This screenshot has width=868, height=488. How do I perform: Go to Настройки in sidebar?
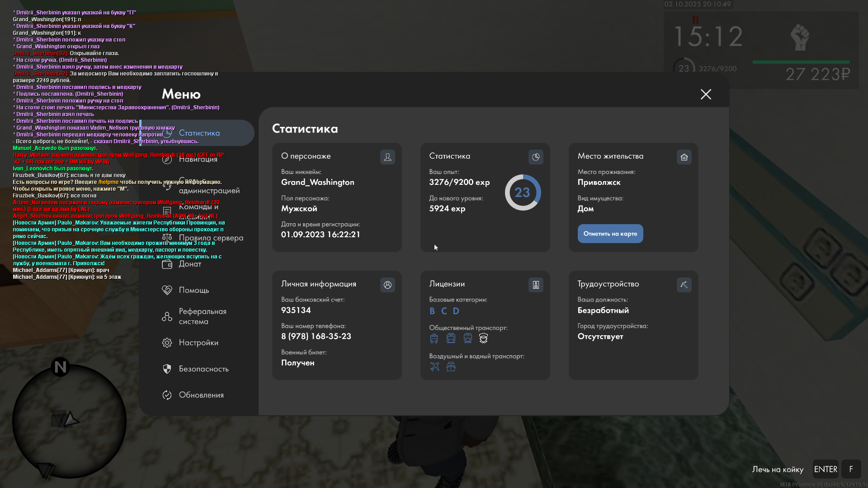(198, 343)
